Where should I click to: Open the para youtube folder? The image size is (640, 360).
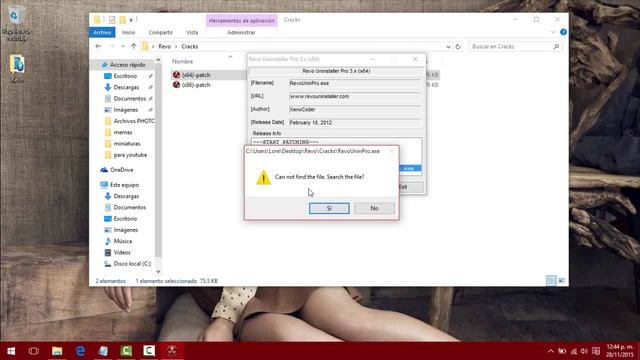click(130, 155)
